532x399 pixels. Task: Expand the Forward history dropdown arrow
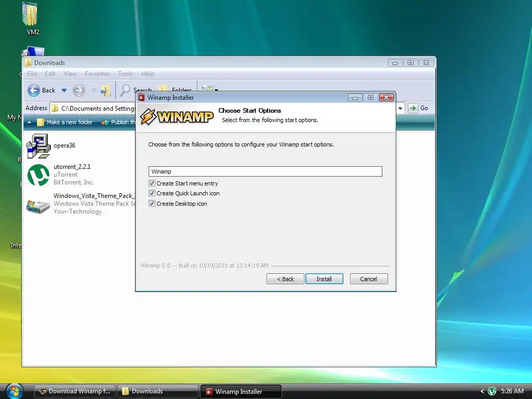[x=94, y=90]
